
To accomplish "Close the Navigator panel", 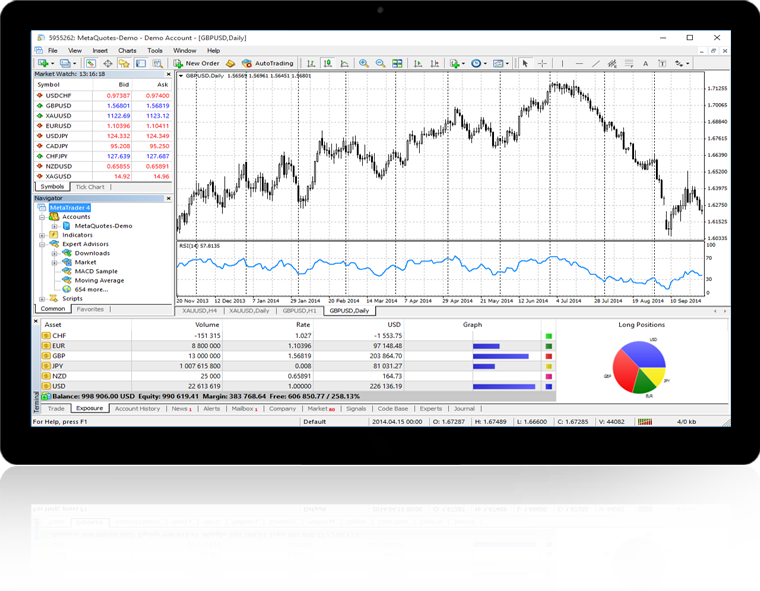I will 168,198.
